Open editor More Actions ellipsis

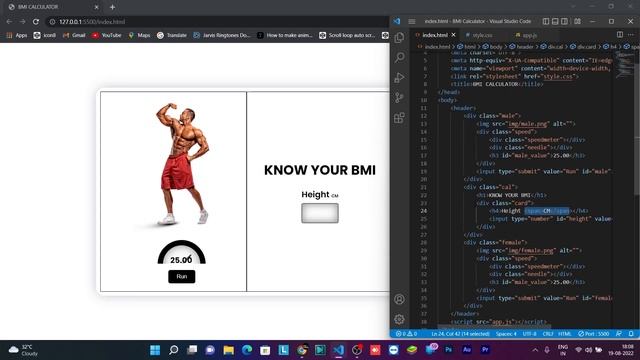pos(631,35)
